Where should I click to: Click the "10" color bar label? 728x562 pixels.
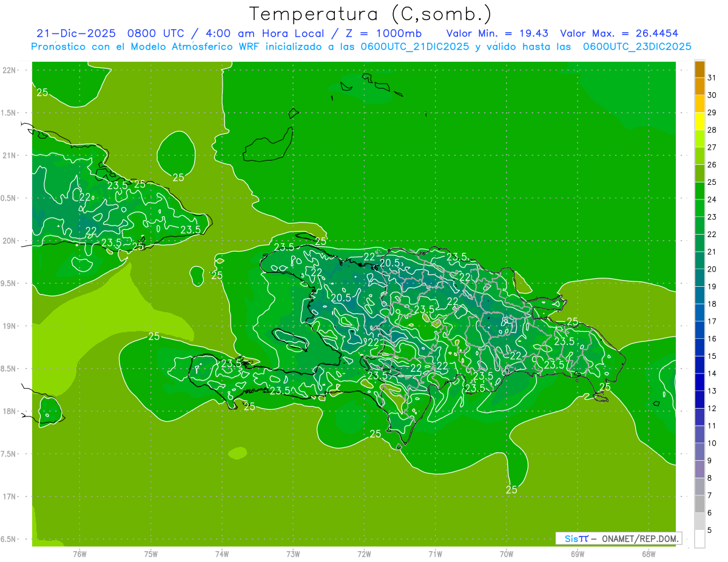[713, 443]
